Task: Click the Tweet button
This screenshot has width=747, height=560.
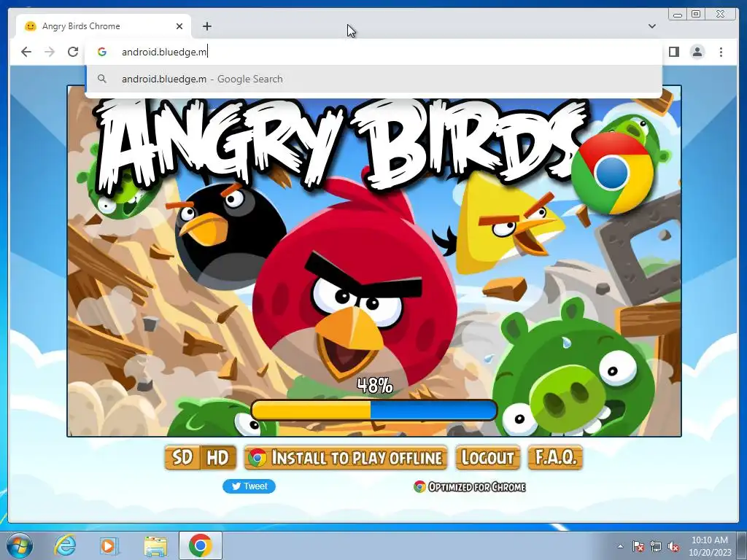Action: (x=249, y=486)
